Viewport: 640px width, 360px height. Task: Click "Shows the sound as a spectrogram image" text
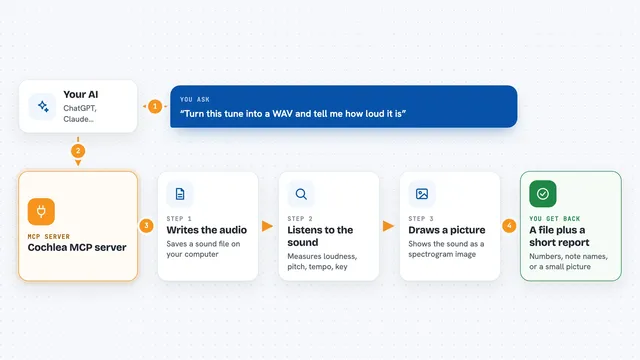[446, 249]
